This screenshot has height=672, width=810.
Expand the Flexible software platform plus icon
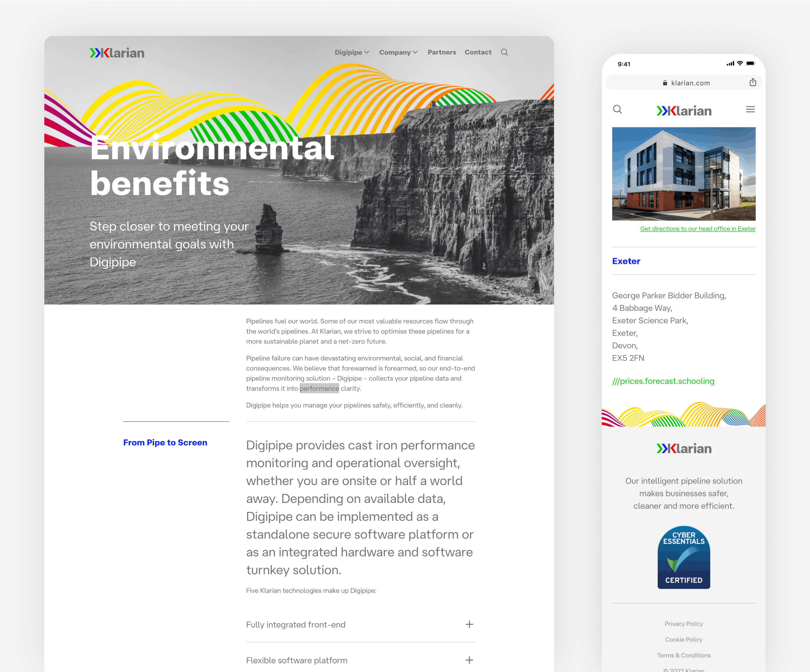[x=469, y=660]
